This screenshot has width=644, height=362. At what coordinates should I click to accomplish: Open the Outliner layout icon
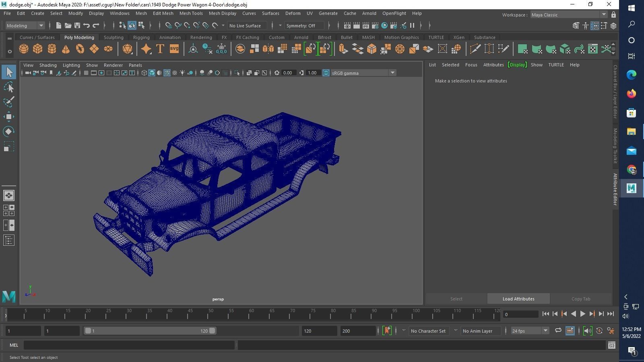click(x=9, y=241)
